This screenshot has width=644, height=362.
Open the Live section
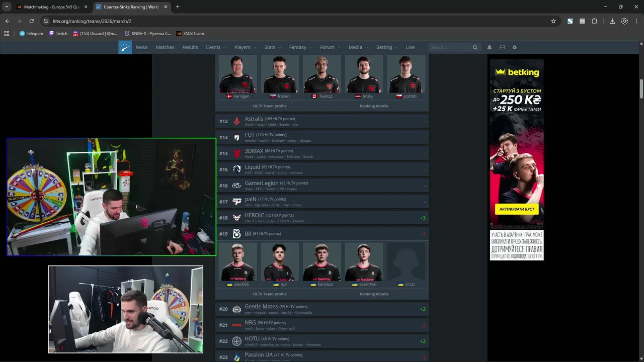coord(410,47)
